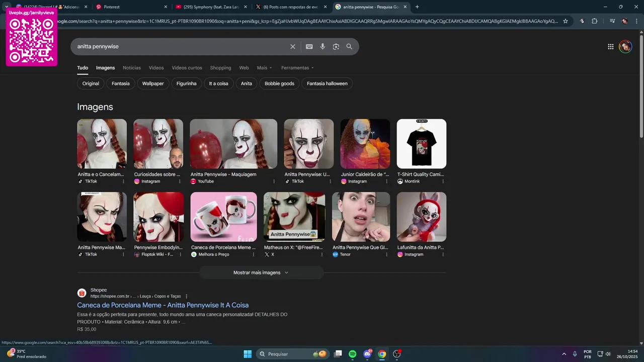This screenshot has width=644, height=362.
Task: Open Spotify from the taskbar
Action: coord(353,354)
